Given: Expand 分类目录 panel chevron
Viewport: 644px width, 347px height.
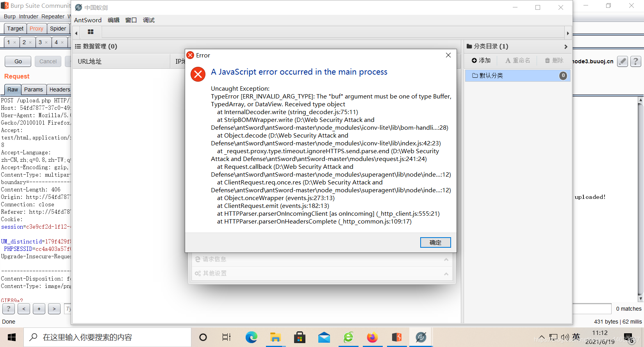Looking at the screenshot, I should click(566, 47).
